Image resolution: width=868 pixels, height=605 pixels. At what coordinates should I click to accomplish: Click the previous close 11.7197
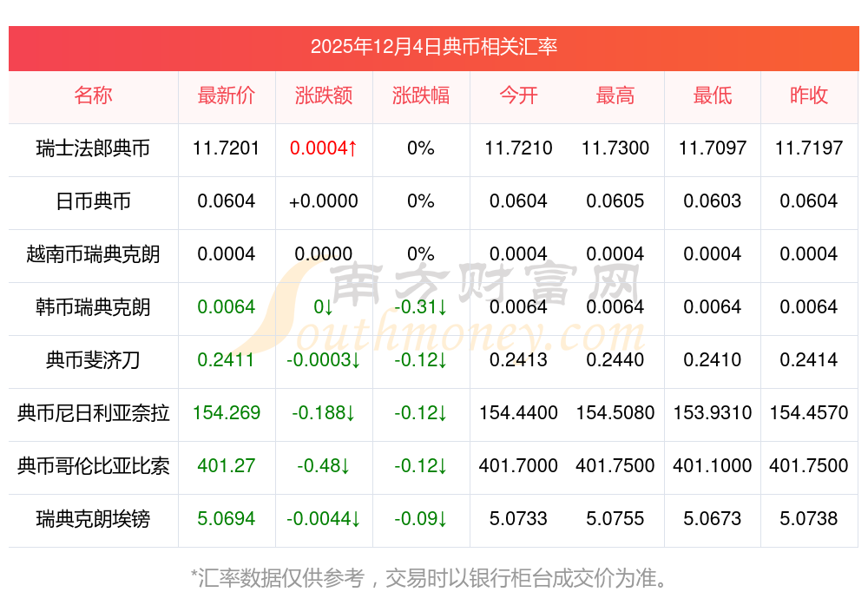click(809, 148)
